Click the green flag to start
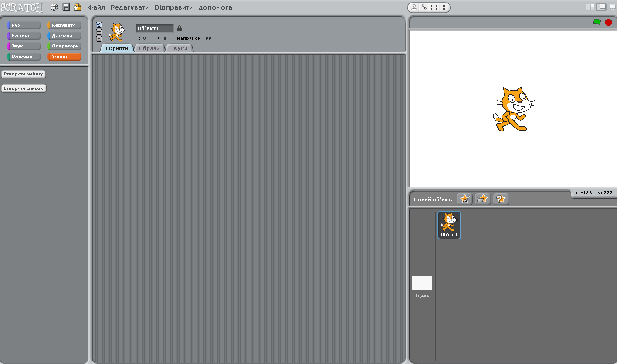 (597, 22)
